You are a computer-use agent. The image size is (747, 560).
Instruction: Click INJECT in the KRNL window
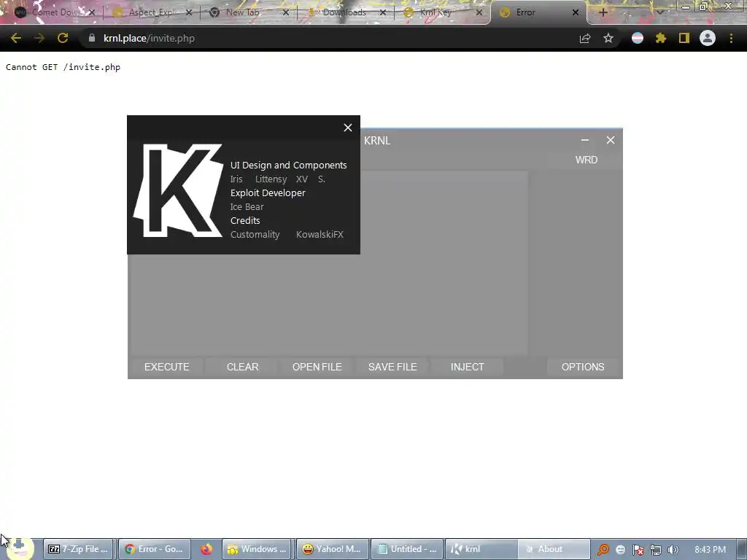pos(468,367)
